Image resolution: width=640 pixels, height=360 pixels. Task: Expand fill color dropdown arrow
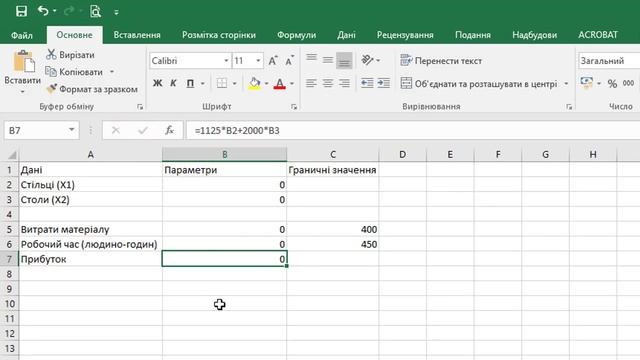click(267, 84)
